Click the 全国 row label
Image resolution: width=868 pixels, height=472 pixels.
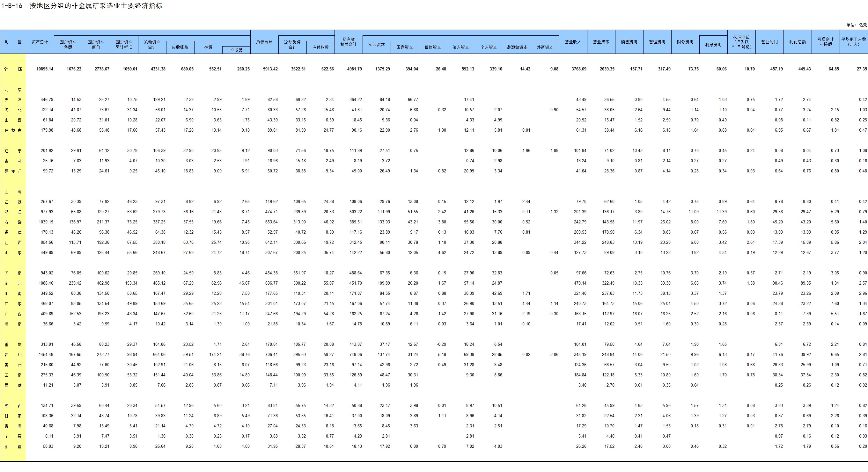[13, 69]
